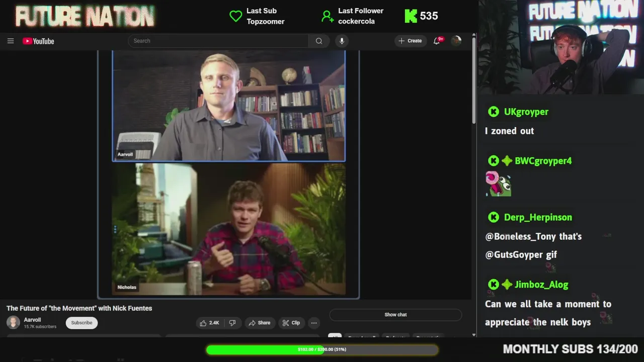Open the Aarvoll channel avatar
This screenshot has width=644, height=362.
[13, 322]
